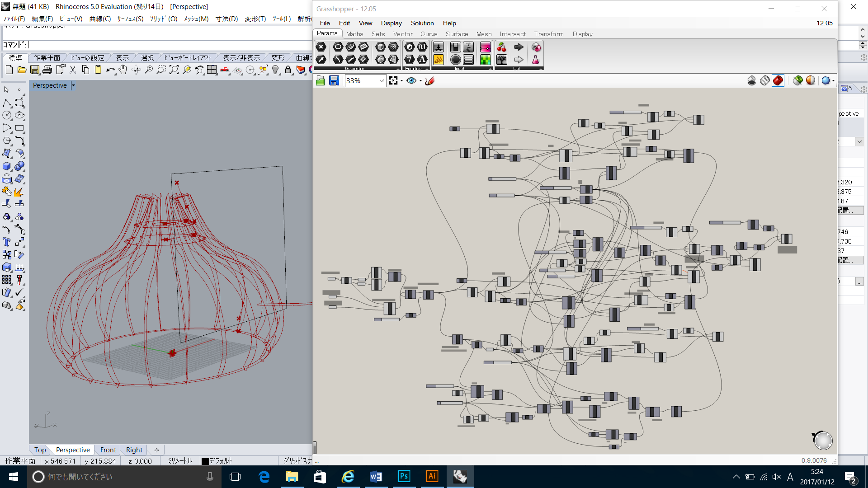
Task: Select Rhino's Polyline tool in left sidebar
Action: (7, 103)
